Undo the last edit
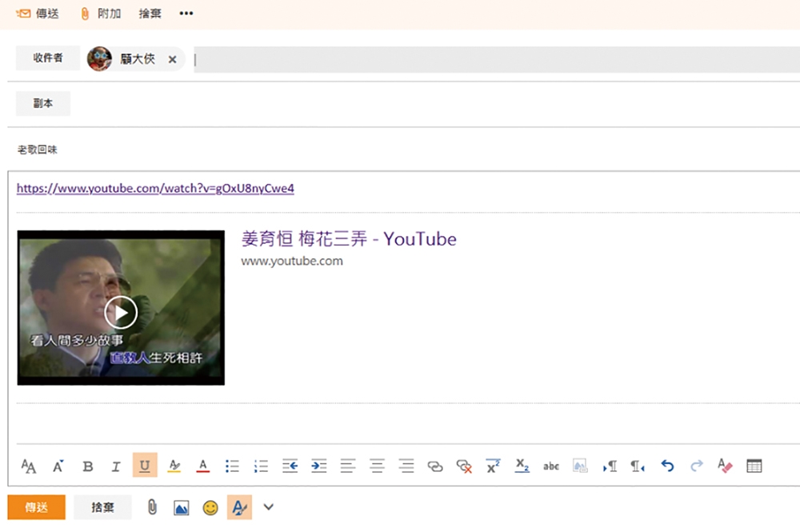 pyautogui.click(x=667, y=466)
